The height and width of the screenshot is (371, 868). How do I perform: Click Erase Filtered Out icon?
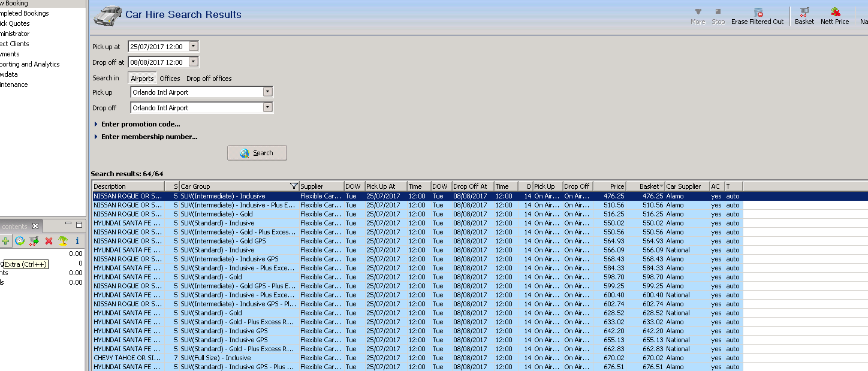(x=758, y=12)
